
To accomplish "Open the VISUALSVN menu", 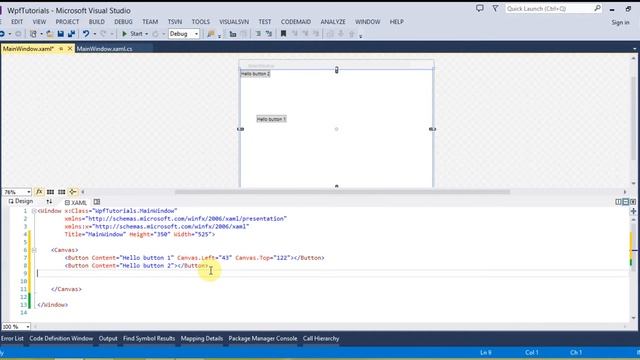I will pyautogui.click(x=234, y=22).
